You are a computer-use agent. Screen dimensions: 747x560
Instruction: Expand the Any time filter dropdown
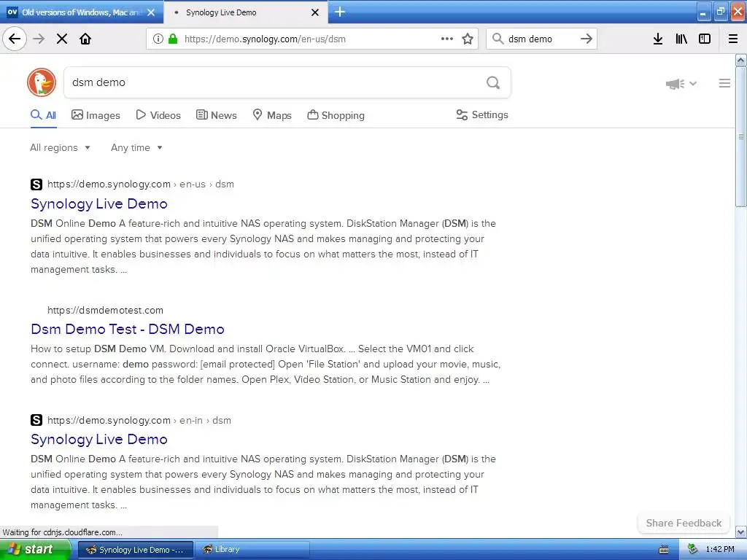point(136,147)
